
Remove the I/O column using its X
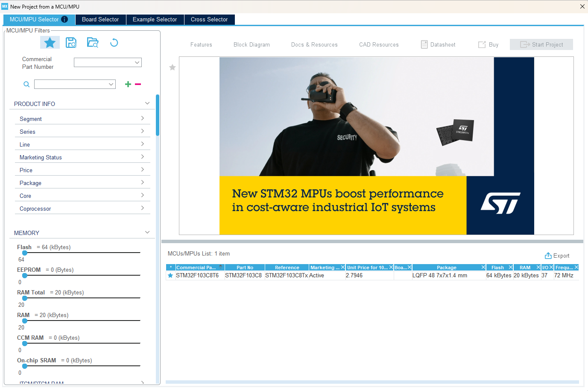click(551, 267)
